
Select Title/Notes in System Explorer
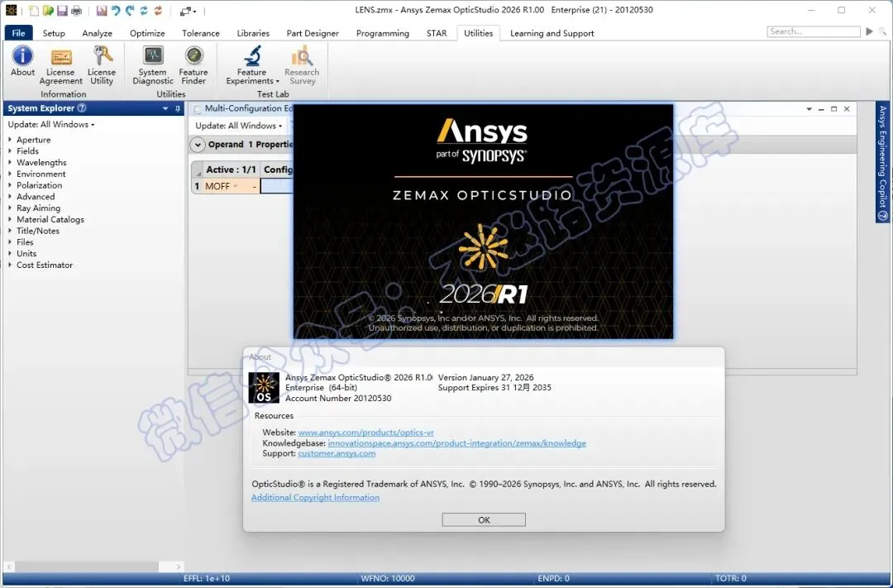click(37, 231)
